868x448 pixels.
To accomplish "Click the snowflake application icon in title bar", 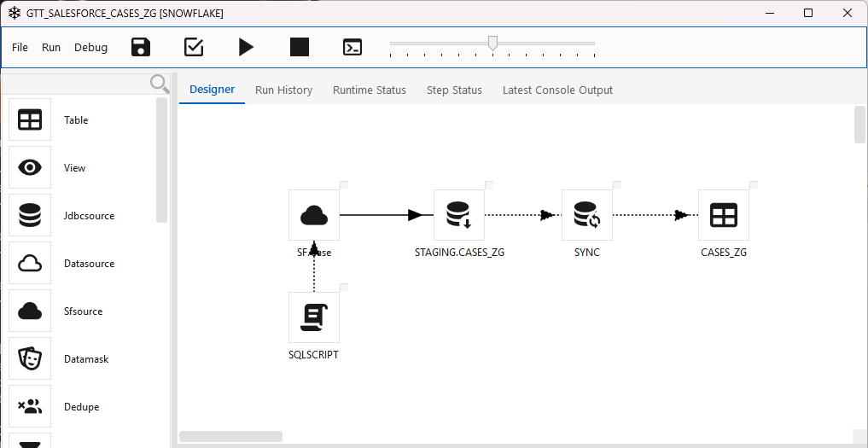I will coord(14,14).
